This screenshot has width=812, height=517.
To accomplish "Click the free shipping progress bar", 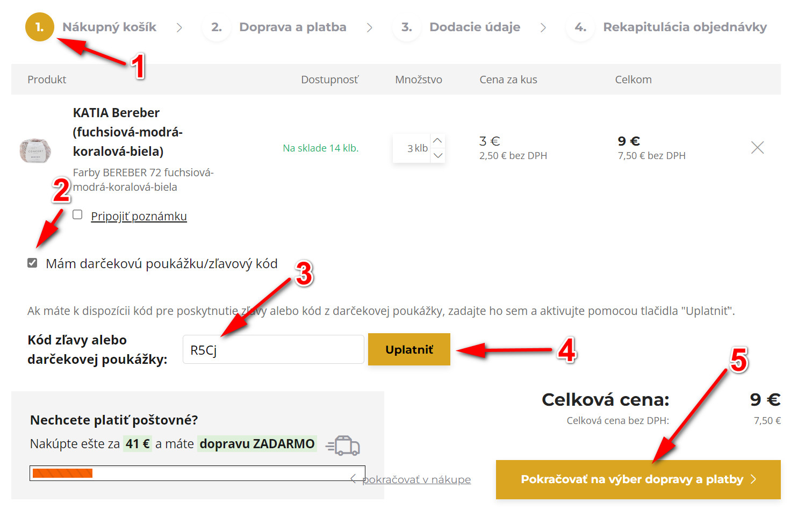I will tap(197, 473).
